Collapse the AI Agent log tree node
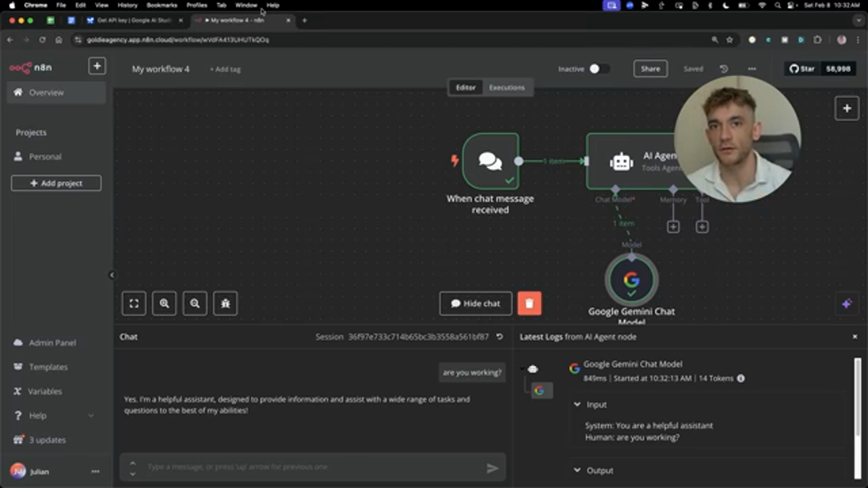Screen dimensions: 868x488 pyautogui.click(x=523, y=369)
